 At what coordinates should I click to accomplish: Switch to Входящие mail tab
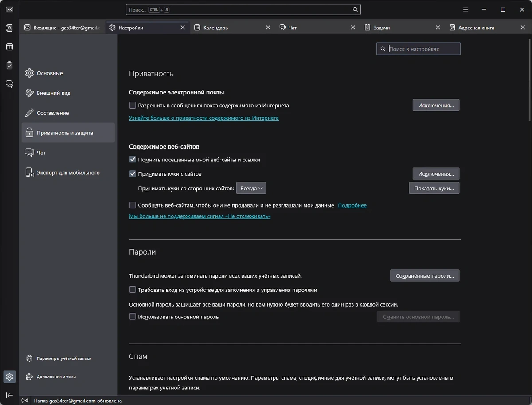(x=63, y=28)
